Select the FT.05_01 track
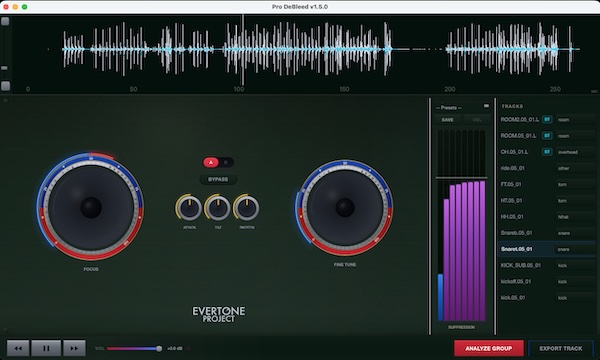600x360 pixels. coord(511,184)
